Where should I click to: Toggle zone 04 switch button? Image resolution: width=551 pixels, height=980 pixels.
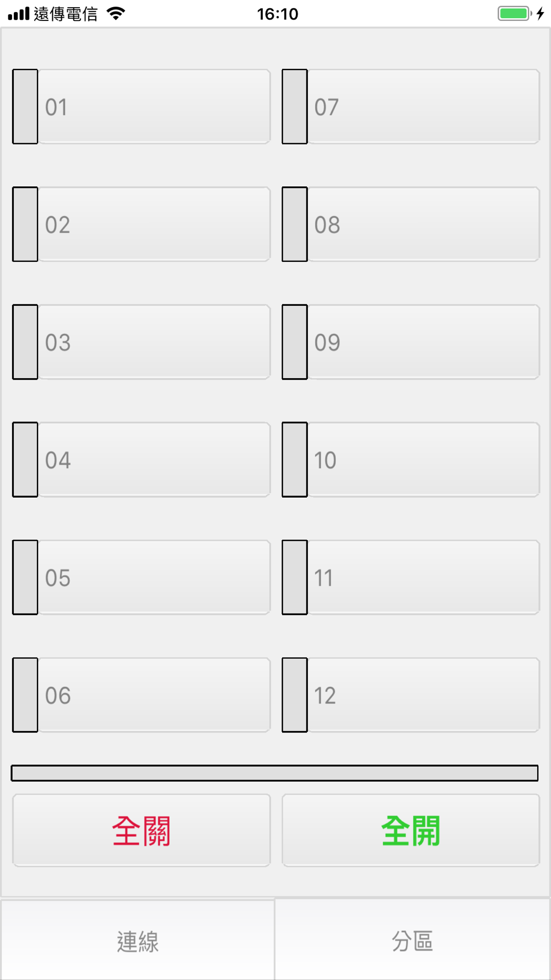pos(154,460)
